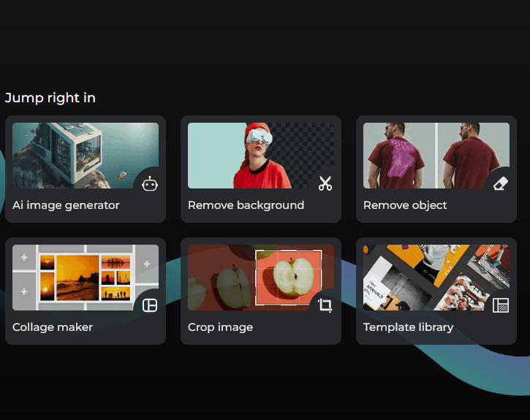Choose the "Crop image" text label
Viewport: 530px width, 420px height.
(x=220, y=327)
